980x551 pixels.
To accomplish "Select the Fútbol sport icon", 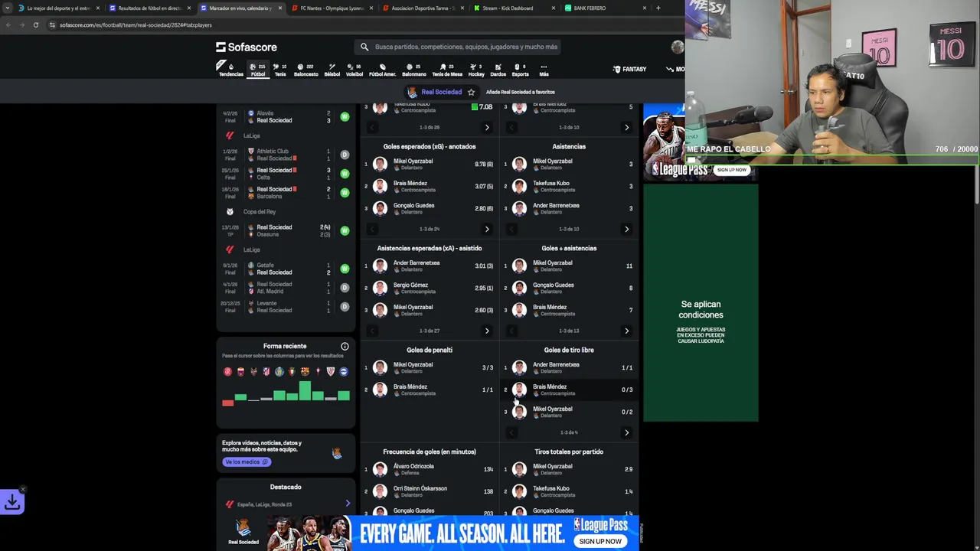I will (x=258, y=70).
